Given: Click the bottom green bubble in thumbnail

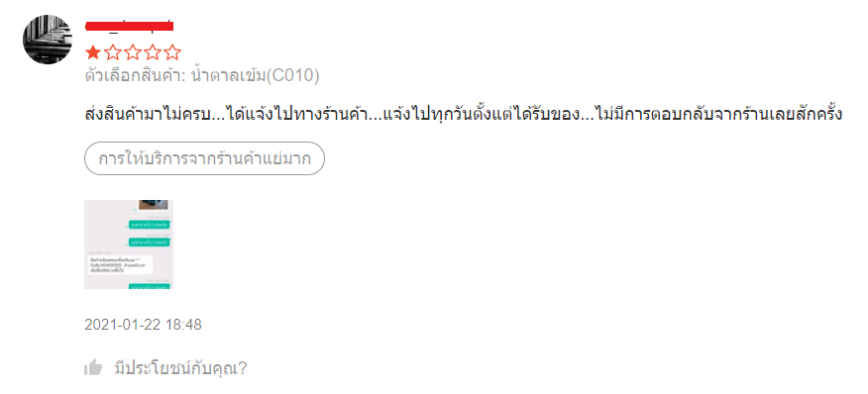Looking at the screenshot, I should point(149,287).
